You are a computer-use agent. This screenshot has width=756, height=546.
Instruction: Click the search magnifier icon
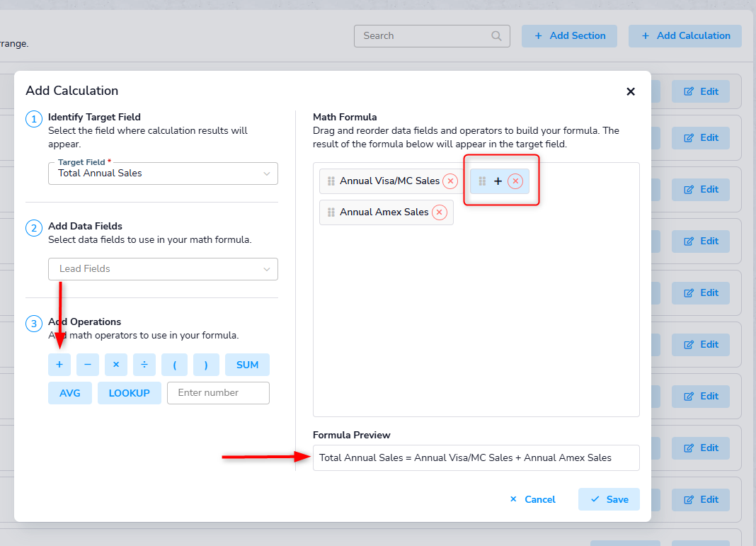pos(496,36)
